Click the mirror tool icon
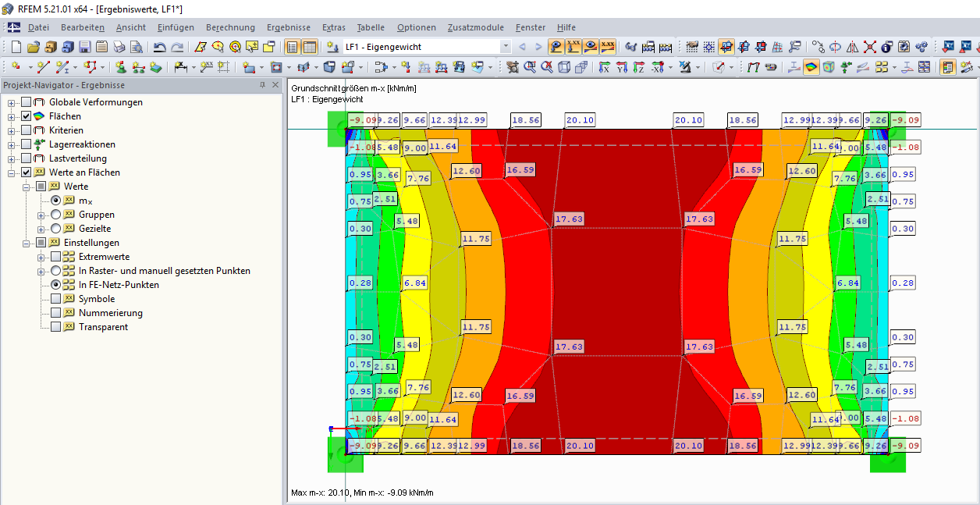The image size is (980, 505). click(853, 47)
